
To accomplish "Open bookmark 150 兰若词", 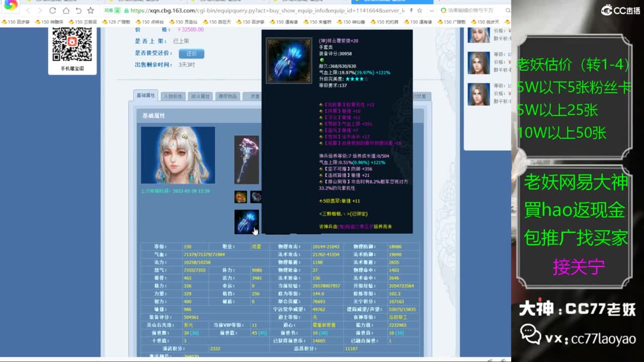I will point(83,22).
